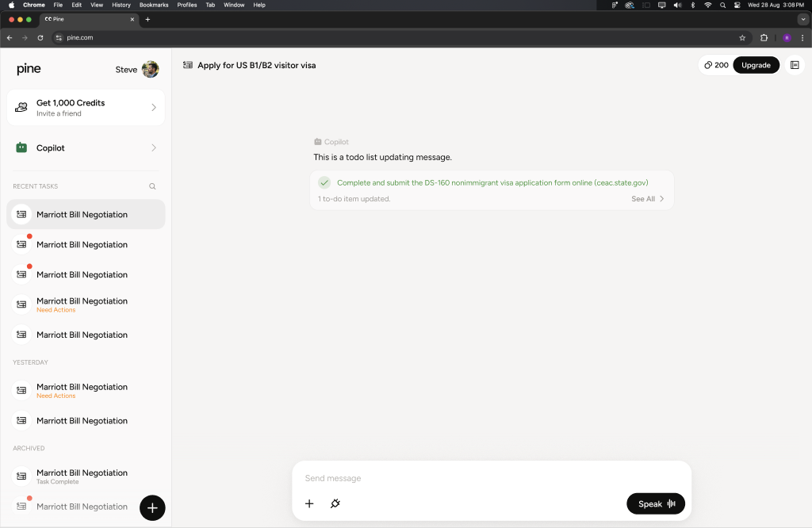Open Chrome extensions puzzle icon
Screen dimensions: 812x528
(x=764, y=38)
